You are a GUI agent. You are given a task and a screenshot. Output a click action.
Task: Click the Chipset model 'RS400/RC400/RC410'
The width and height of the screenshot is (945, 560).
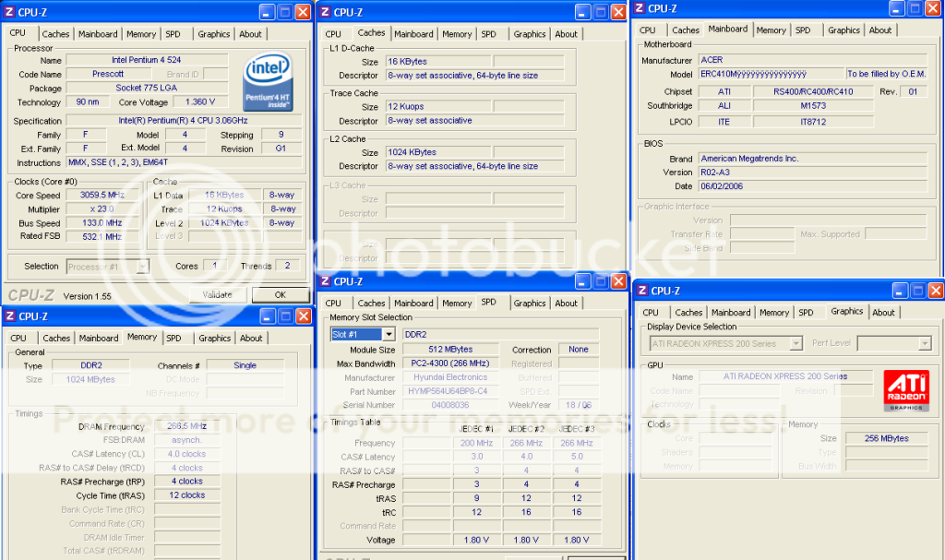tap(813, 91)
